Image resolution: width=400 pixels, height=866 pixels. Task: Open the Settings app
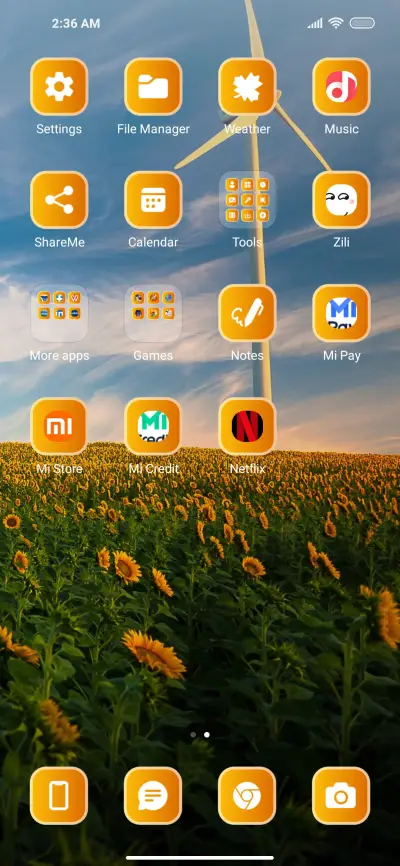(x=59, y=87)
